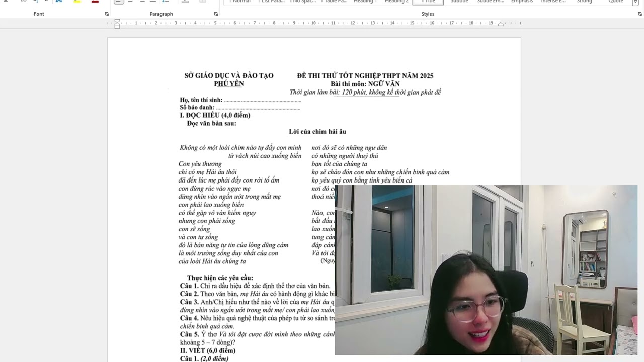Screen dimensions: 644x362
Task: Apply the Title style
Action: (428, 2)
